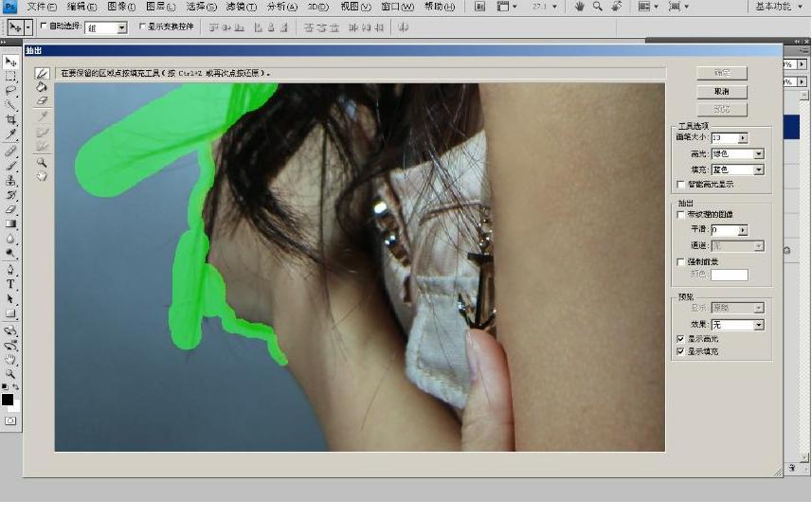Image resolution: width=812 pixels, height=518 pixels.
Task: Select the Brush tool
Action: (x=10, y=166)
